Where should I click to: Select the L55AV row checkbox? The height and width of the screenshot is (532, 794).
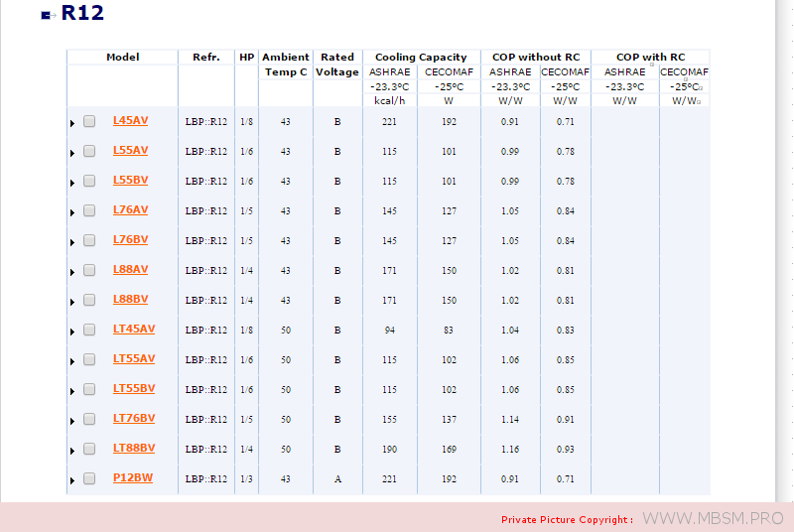(89, 151)
